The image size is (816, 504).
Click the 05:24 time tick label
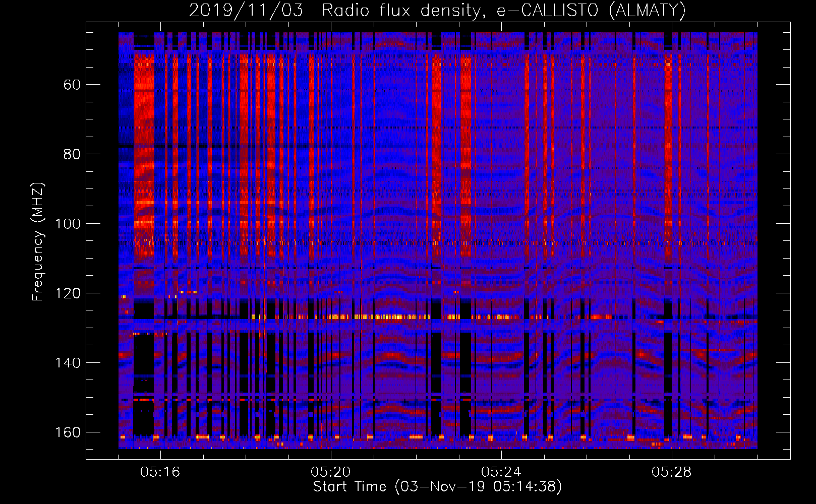pyautogui.click(x=501, y=472)
